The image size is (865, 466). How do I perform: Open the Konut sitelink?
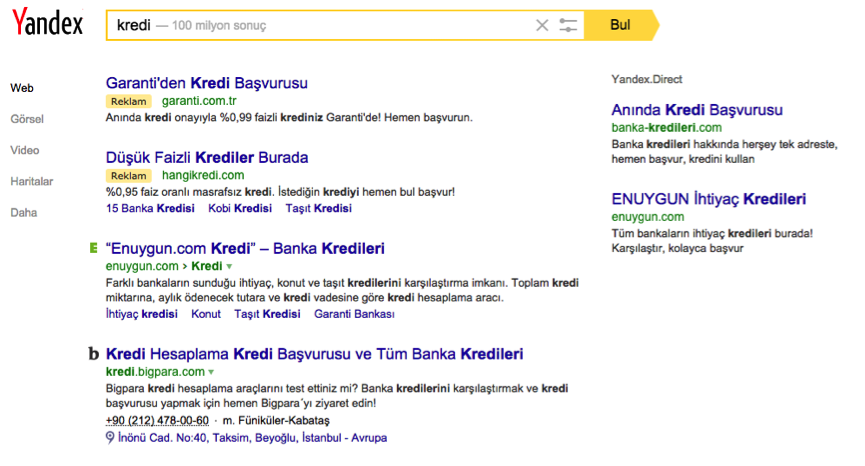206,314
